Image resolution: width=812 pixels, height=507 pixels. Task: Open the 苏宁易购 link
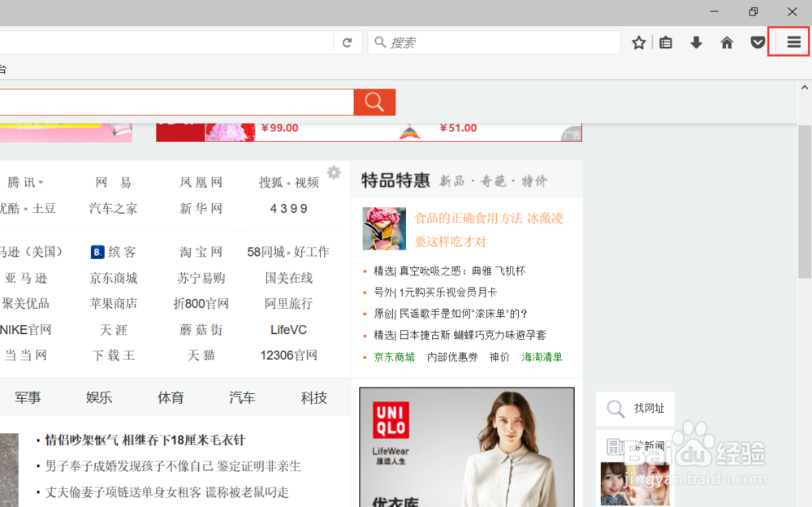[201, 278]
